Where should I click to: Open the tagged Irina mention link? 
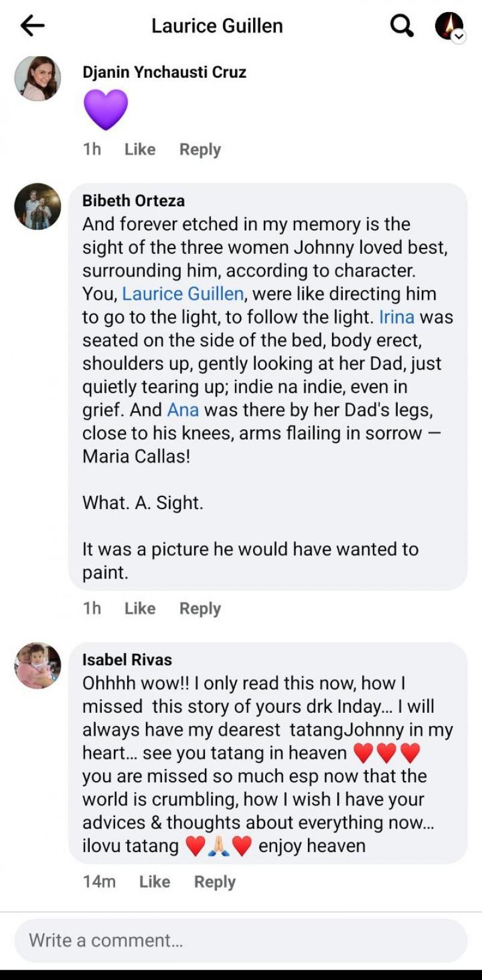pos(396,317)
